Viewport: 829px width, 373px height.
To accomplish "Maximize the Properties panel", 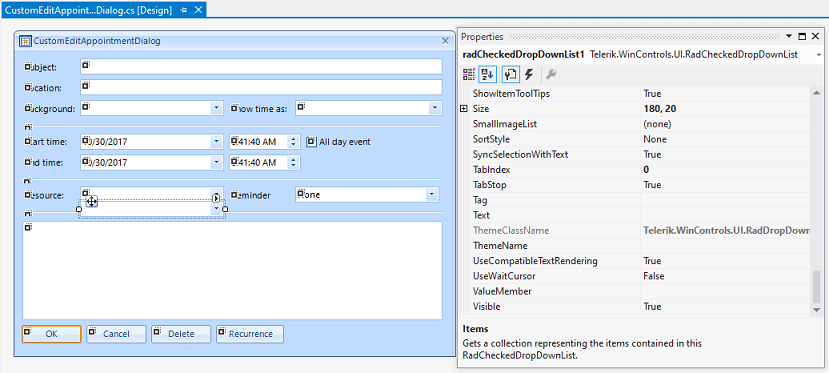I will 802,36.
